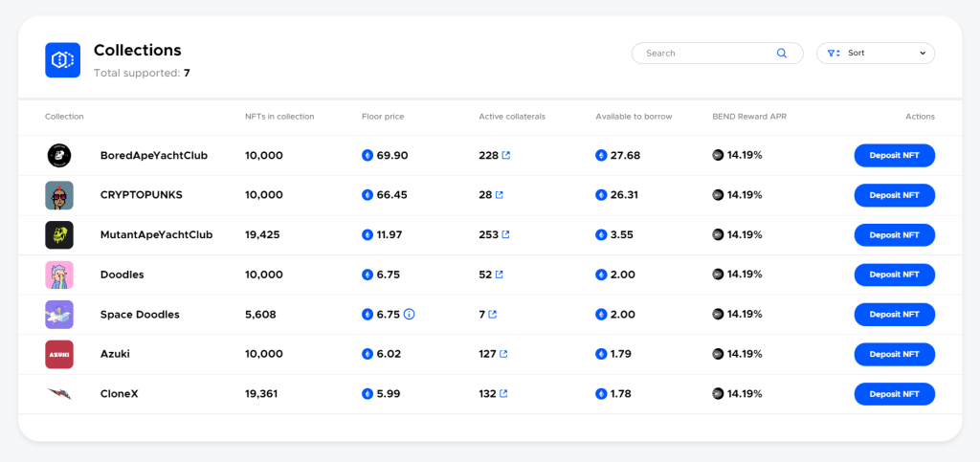This screenshot has width=980, height=462.
Task: Click ETH icon beside 26.31 available to borrow
Action: 601,195
